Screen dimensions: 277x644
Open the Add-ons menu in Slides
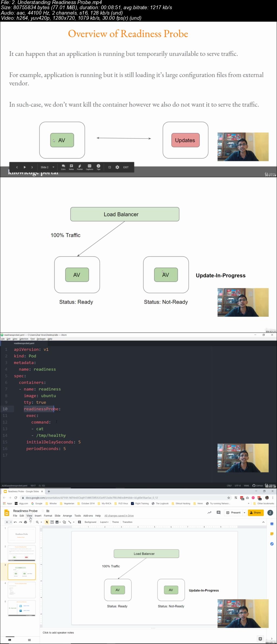[88, 516]
